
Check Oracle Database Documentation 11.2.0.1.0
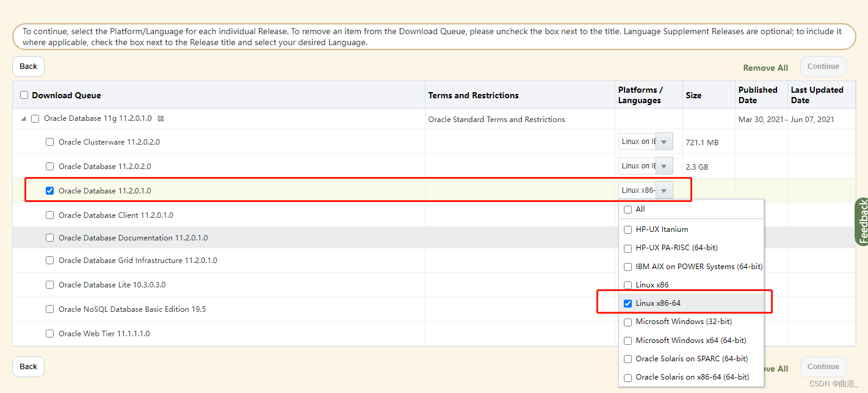click(x=49, y=237)
